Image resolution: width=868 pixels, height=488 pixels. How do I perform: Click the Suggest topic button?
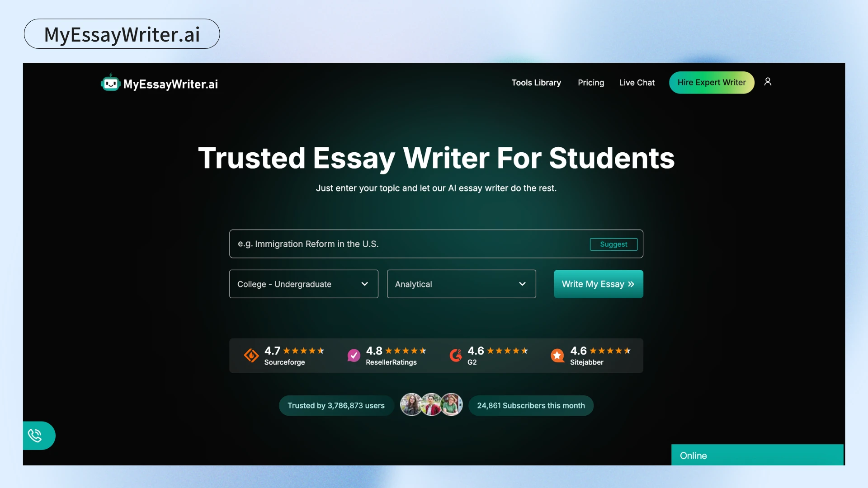613,244
